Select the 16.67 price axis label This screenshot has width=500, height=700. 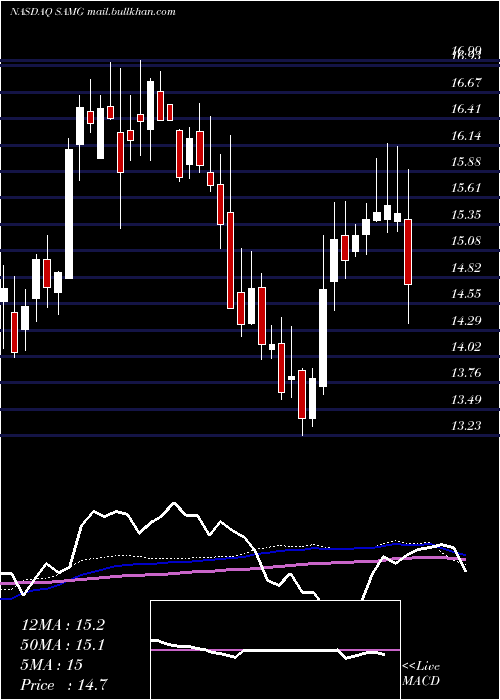coord(466,83)
